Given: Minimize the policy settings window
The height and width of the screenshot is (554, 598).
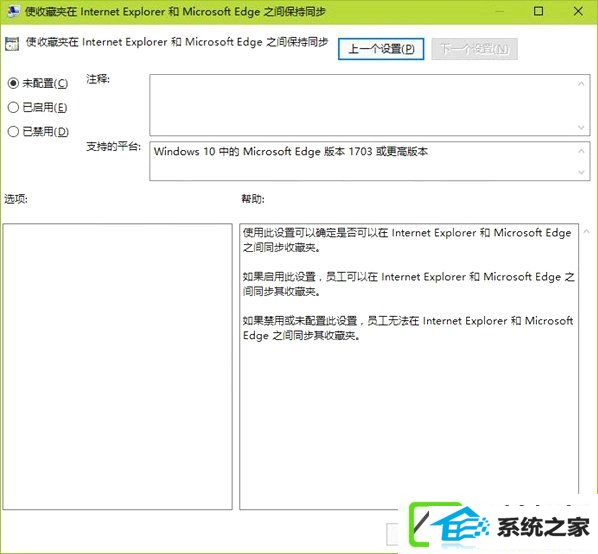Looking at the screenshot, I should pos(499,11).
